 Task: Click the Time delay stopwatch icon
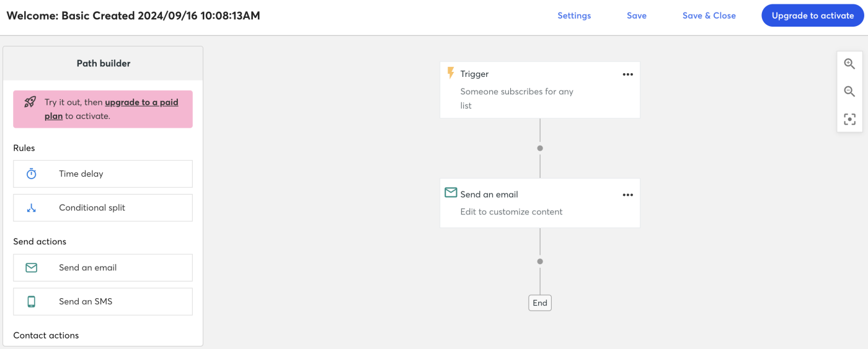(x=32, y=174)
